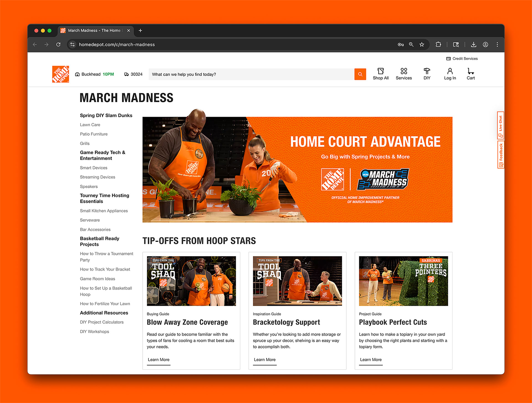Screen dimensions: 532x403
Task: Open Streaming Devices sidebar link
Action: (98, 177)
